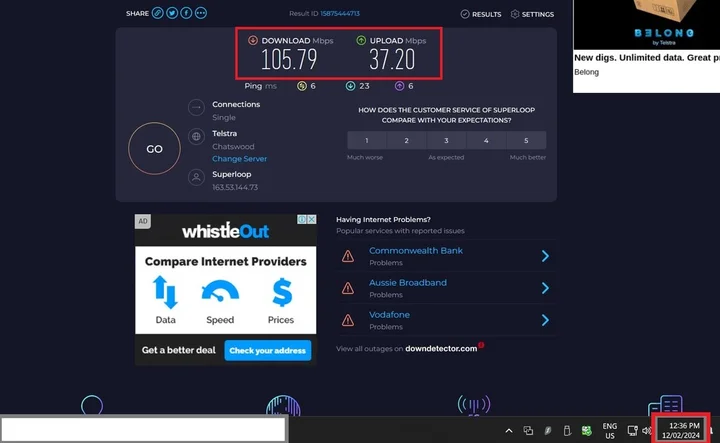Click the Change Server link
Viewport: 720px width, 443px height.
[239, 159]
